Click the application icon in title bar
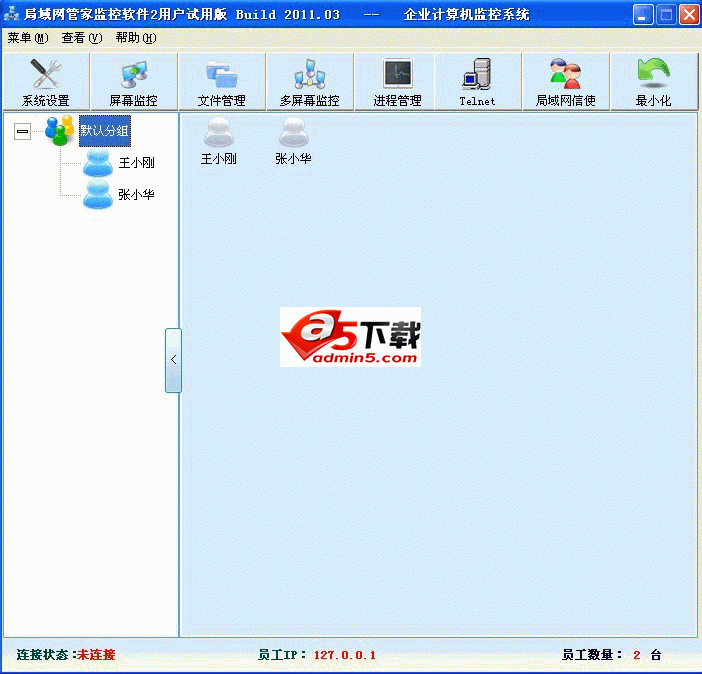 click(12, 14)
